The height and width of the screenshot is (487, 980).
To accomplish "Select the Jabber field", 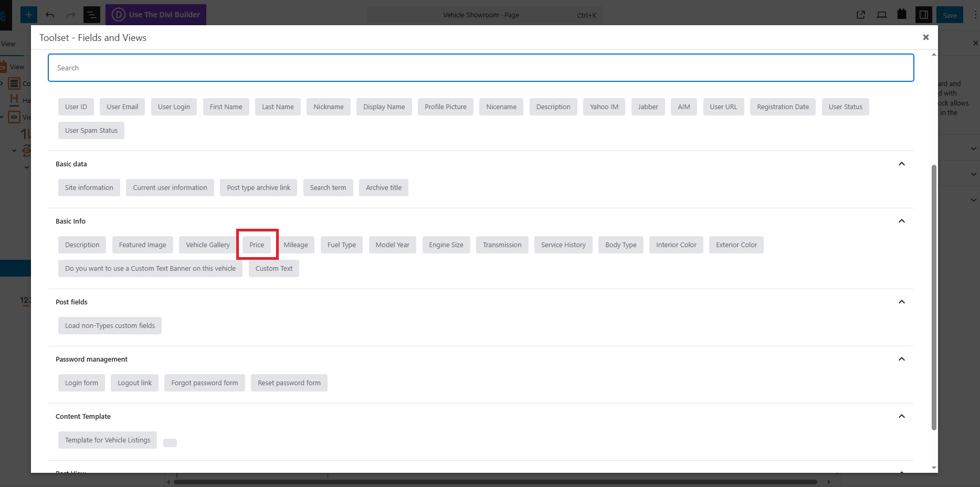I will click(x=648, y=107).
